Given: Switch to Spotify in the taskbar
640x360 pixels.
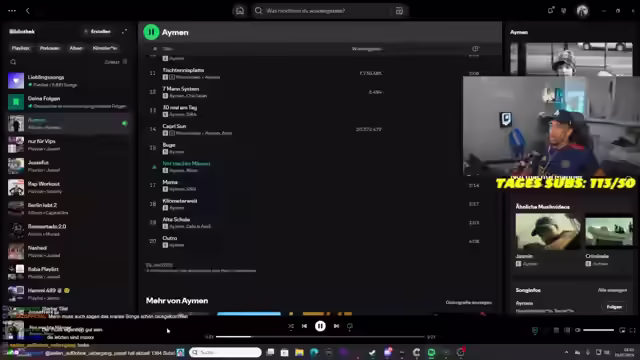Looking at the screenshot, I should pyautogui.click(x=431, y=352).
